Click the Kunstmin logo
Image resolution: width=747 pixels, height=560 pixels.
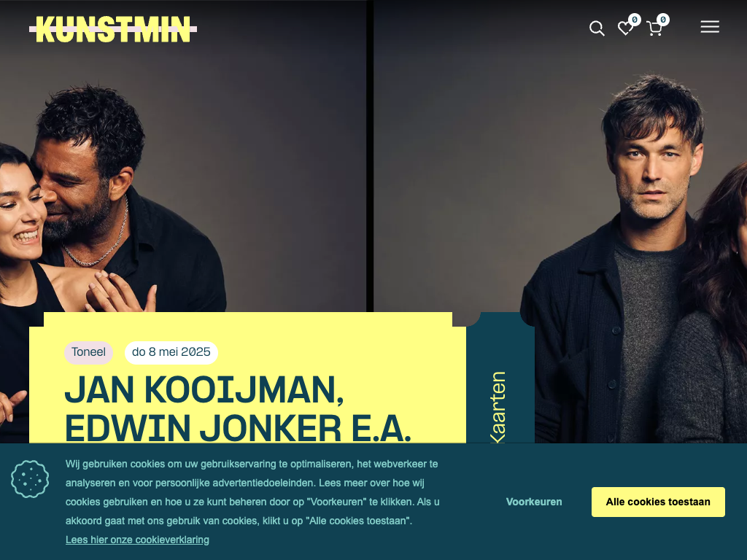(x=113, y=29)
